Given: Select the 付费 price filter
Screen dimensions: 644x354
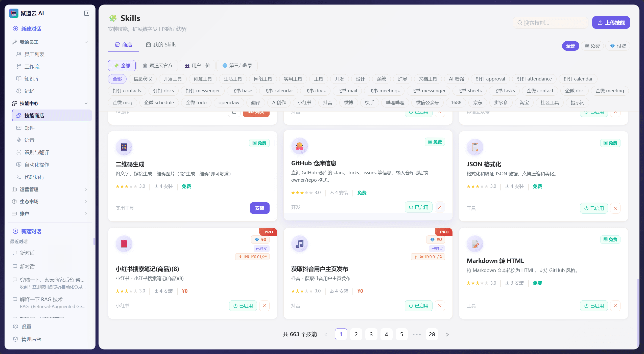Looking at the screenshot, I should pyautogui.click(x=618, y=46).
